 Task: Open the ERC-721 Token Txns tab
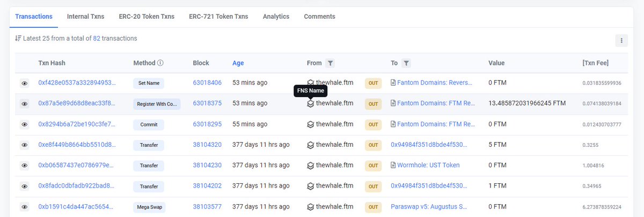[218, 17]
